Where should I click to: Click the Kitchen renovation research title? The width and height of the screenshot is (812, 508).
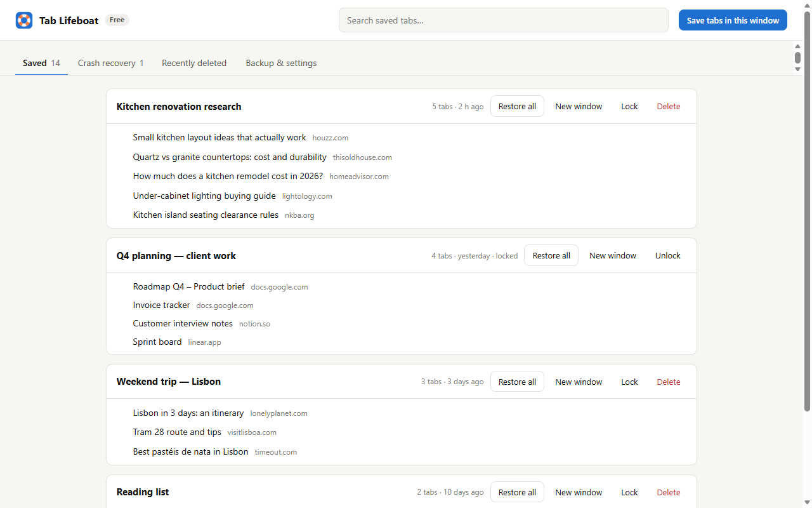[x=179, y=106]
